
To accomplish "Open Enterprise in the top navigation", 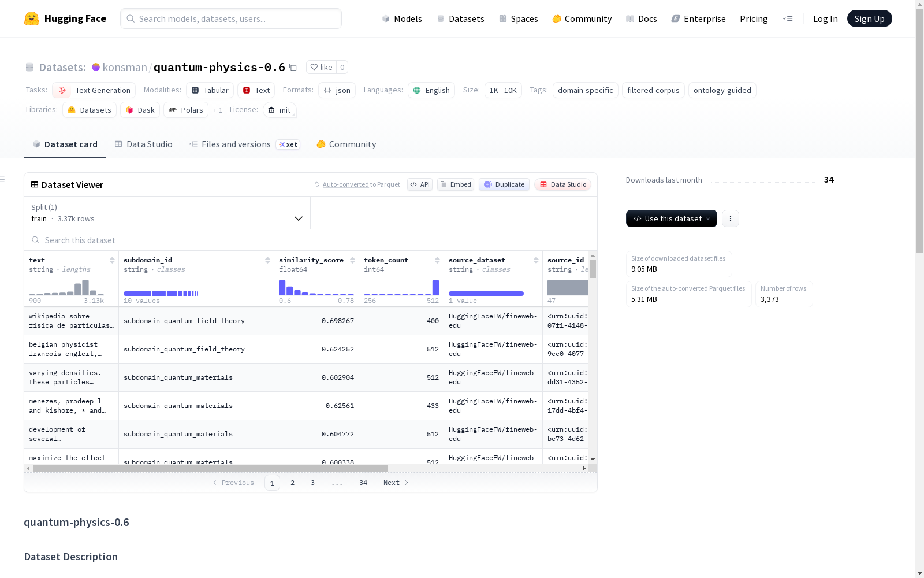I will (698, 18).
